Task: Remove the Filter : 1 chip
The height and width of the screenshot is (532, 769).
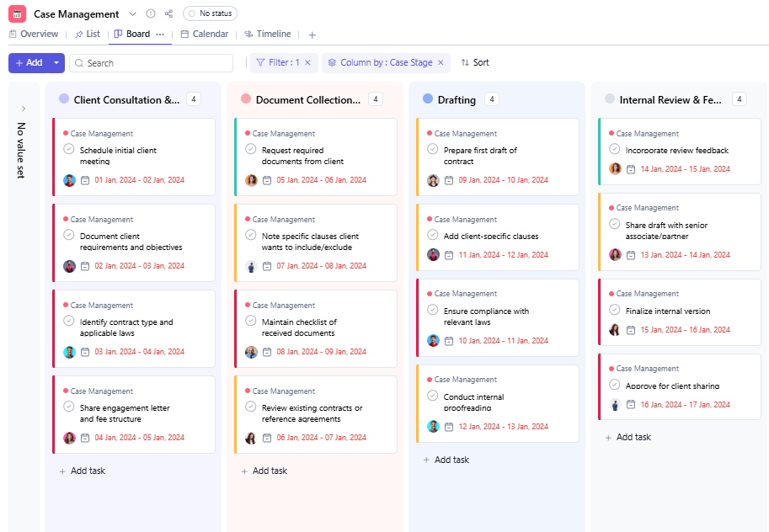Action: pos(307,63)
